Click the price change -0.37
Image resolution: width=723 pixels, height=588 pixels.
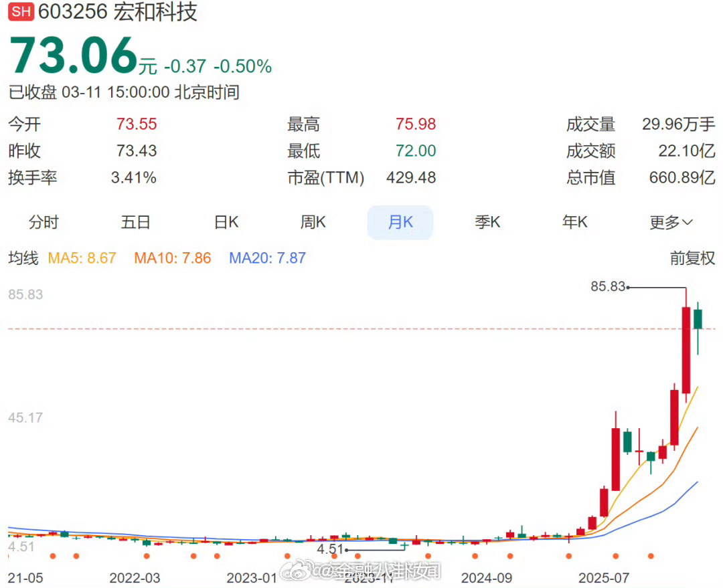pos(185,66)
